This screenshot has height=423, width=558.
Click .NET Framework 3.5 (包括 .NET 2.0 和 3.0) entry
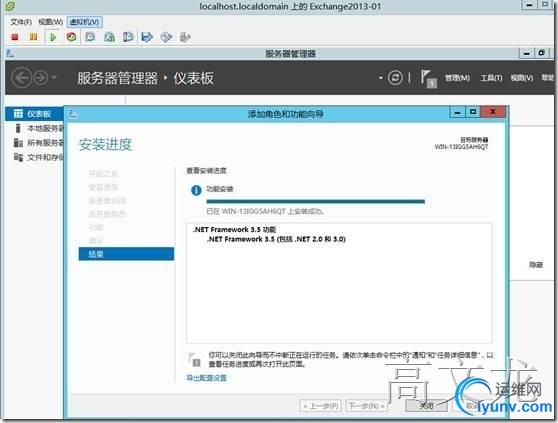[276, 239]
